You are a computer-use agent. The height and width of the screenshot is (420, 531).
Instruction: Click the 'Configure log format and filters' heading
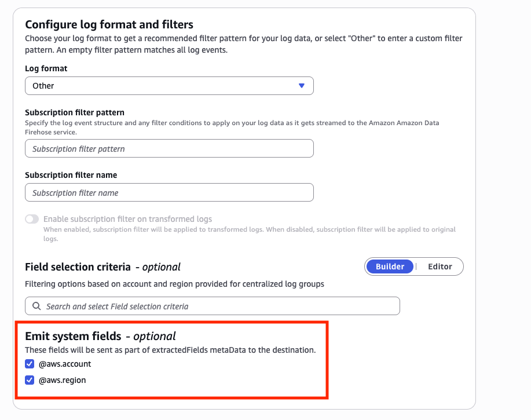tap(109, 24)
